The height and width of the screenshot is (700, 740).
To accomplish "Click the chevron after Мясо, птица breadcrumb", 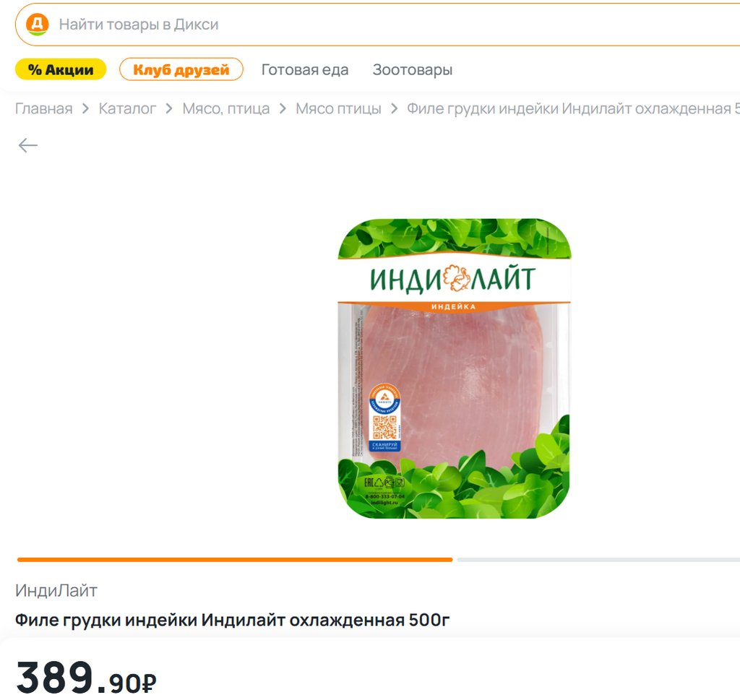I will click(x=283, y=109).
